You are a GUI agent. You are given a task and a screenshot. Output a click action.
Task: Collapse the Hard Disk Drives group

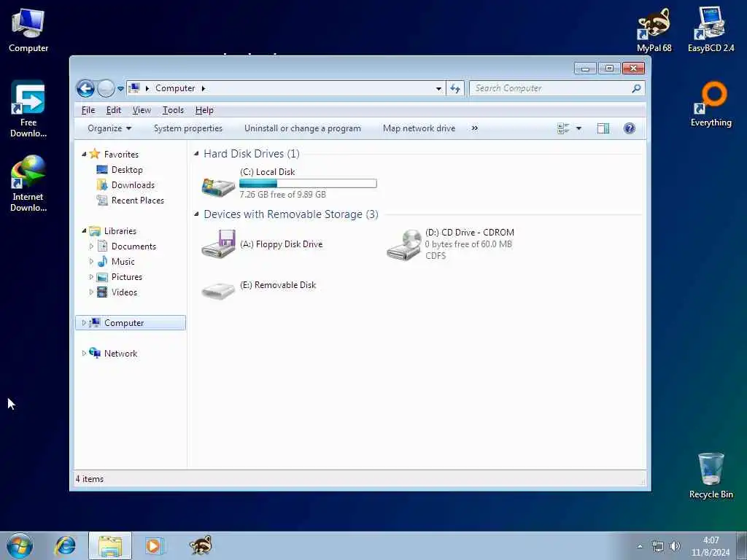(x=196, y=153)
